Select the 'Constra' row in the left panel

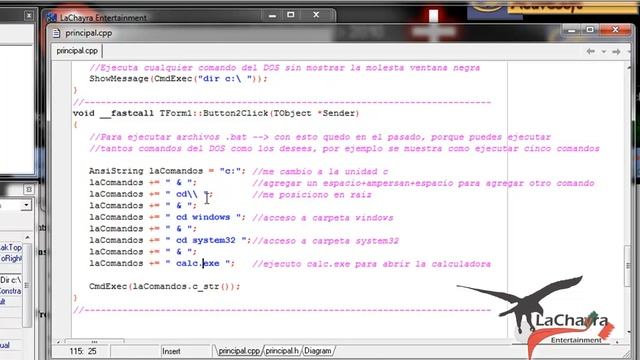pyautogui.click(x=11, y=291)
